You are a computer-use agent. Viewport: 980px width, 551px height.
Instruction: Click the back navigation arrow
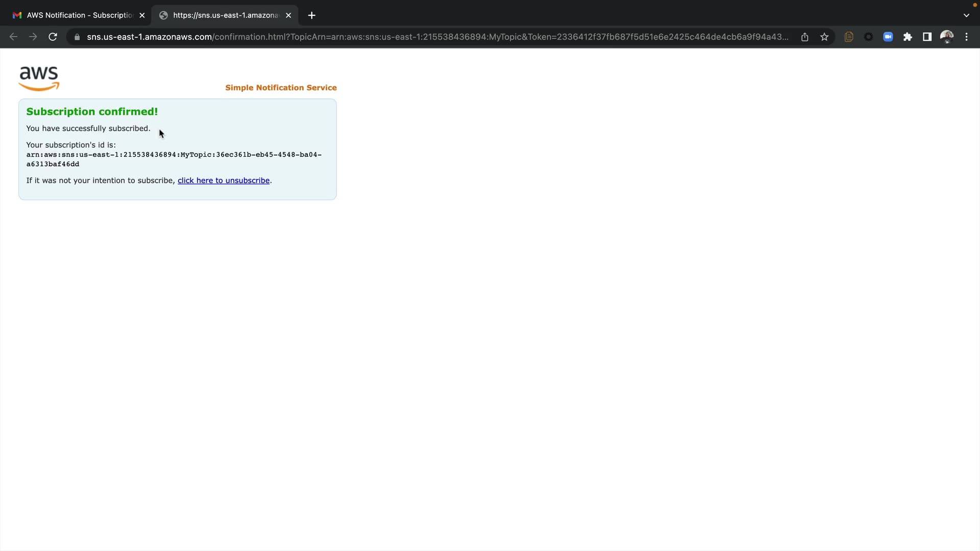[x=14, y=37]
